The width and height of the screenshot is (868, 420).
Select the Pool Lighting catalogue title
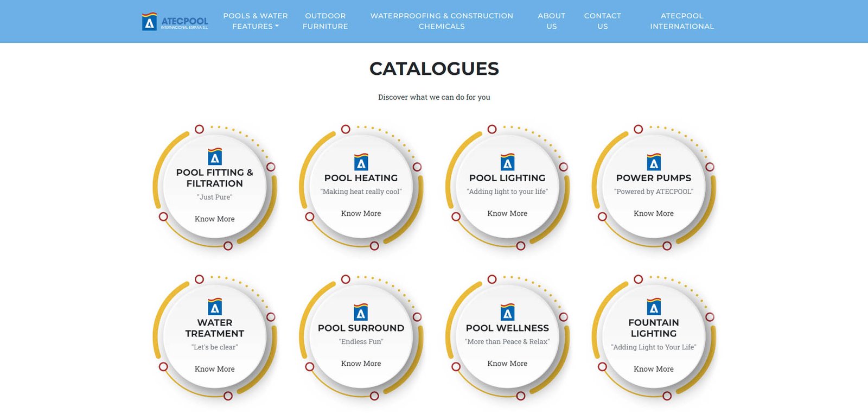point(507,178)
